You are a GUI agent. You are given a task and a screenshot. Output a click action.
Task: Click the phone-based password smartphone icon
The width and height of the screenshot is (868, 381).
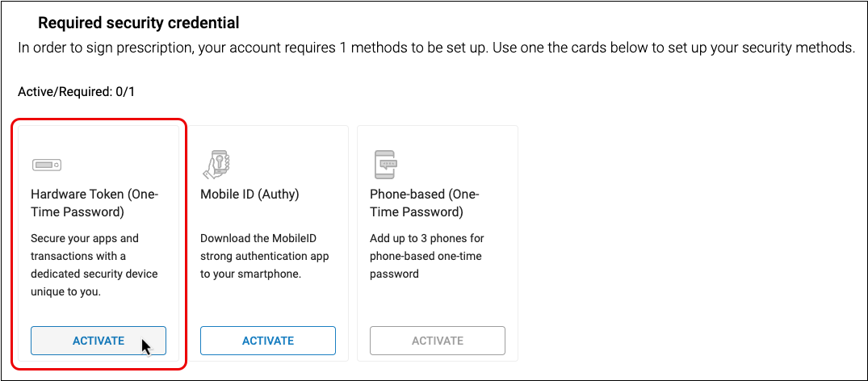tap(385, 164)
